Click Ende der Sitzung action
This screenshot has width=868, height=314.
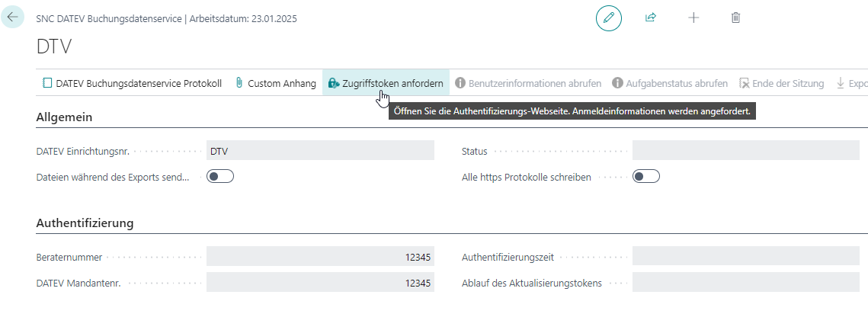[x=782, y=83]
